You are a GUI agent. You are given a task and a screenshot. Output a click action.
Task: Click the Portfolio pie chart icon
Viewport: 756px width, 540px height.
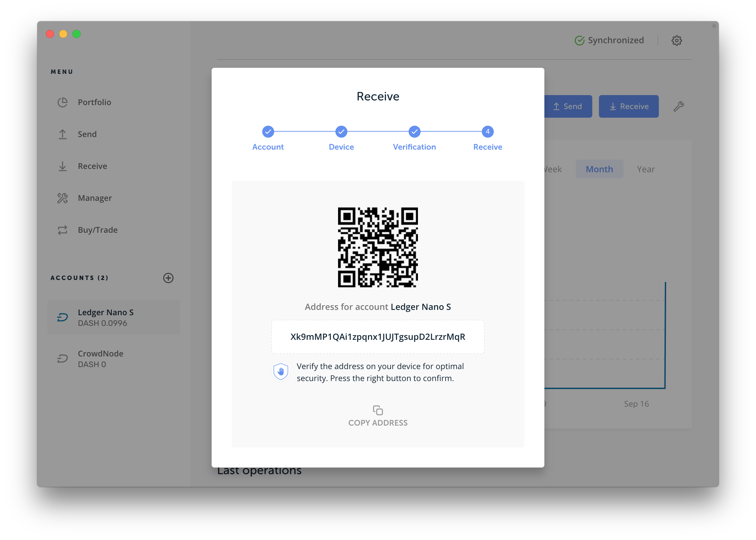pos(63,102)
